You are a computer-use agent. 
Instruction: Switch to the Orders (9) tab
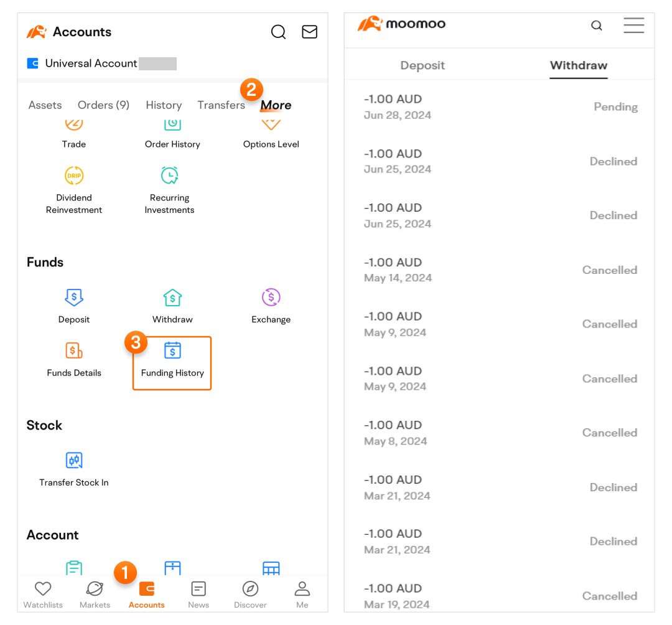click(103, 105)
